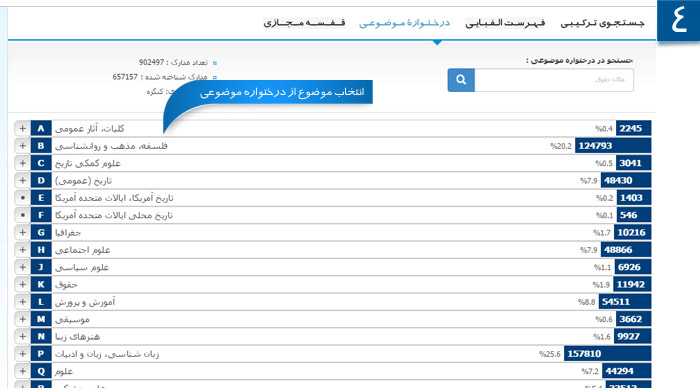Screen dimensions: 700x390
Task: Click the letter N class badge
Action: [x=41, y=336]
